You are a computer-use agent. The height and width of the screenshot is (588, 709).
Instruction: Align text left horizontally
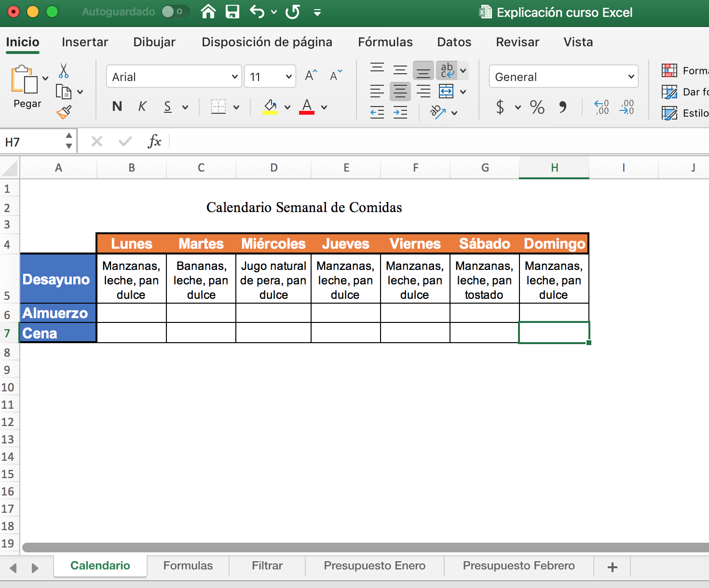[x=377, y=91]
